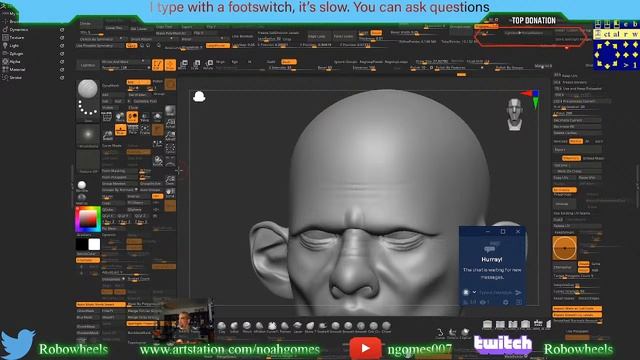640x360 pixels.
Task: Activate the Edit mode icon
Action: [158, 64]
